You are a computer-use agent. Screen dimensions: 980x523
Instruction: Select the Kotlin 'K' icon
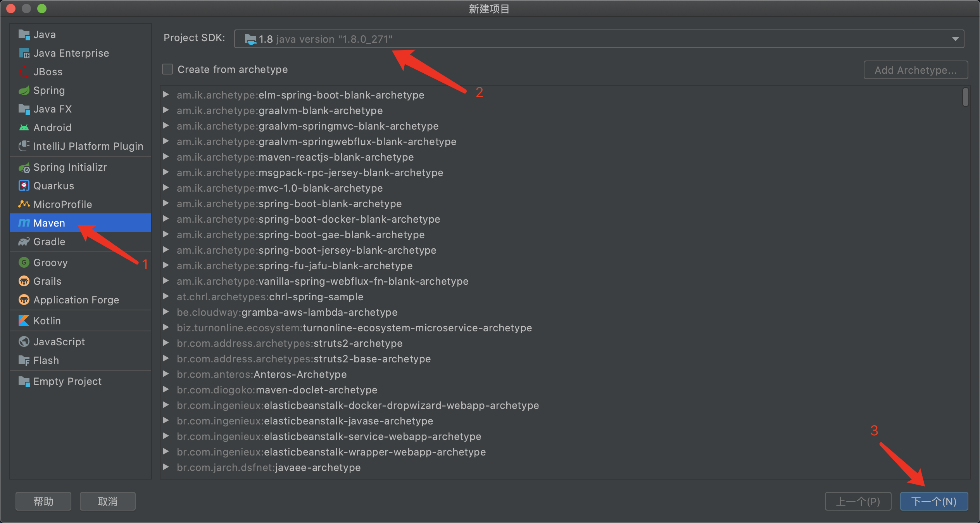click(x=24, y=321)
